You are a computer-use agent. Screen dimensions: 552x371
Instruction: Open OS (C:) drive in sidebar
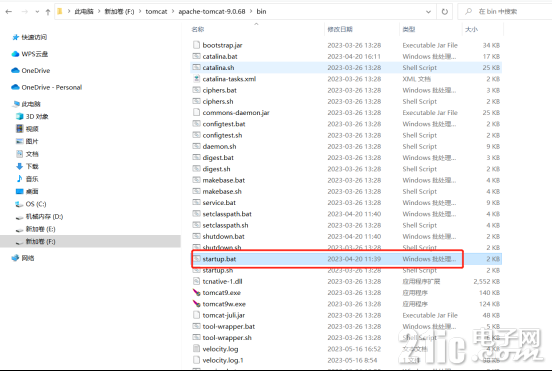point(31,204)
